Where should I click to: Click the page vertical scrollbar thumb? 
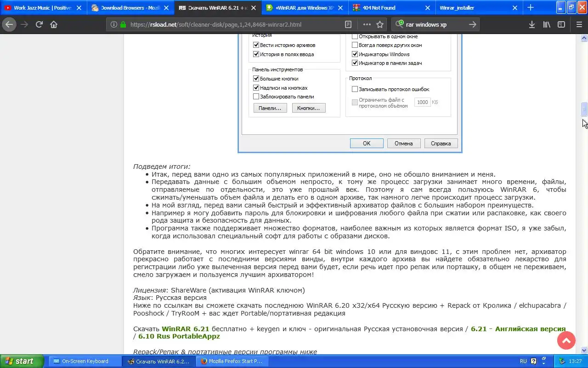coord(584,109)
